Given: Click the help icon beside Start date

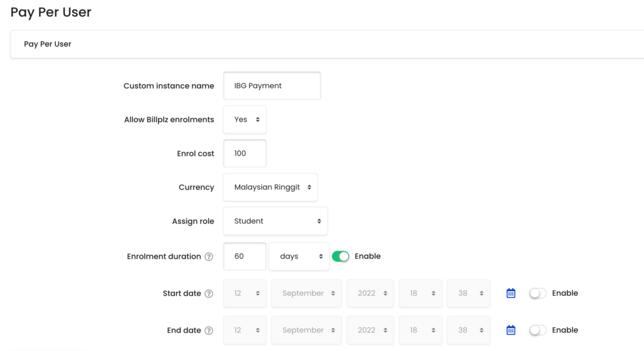Looking at the screenshot, I should coord(209,294).
